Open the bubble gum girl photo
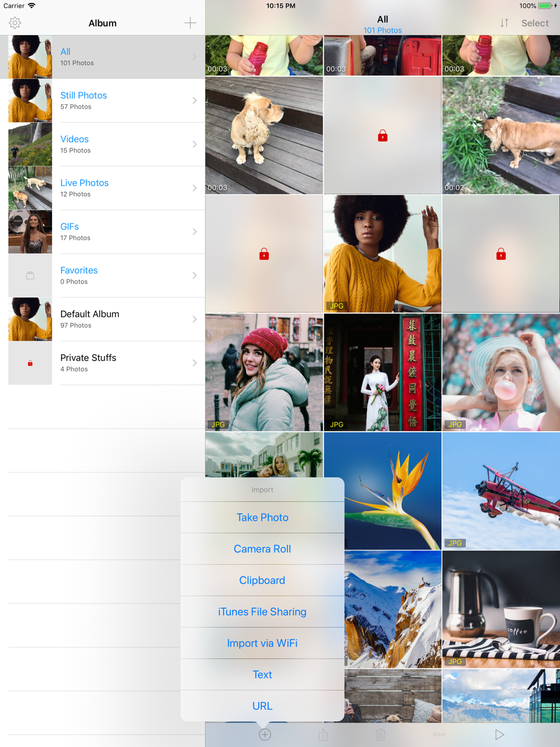560x747 pixels. 501,372
